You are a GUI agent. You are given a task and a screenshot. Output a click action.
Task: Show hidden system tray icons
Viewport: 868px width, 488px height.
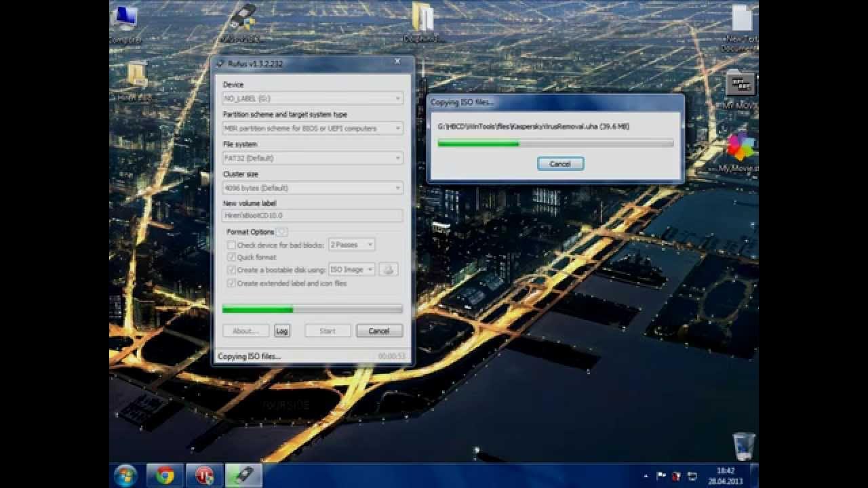click(x=645, y=476)
